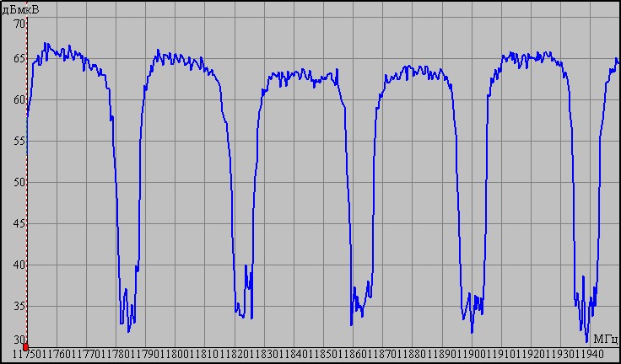Click the red square marker at the axis origin
Viewport: 621px width, 364px height.
click(x=26, y=346)
